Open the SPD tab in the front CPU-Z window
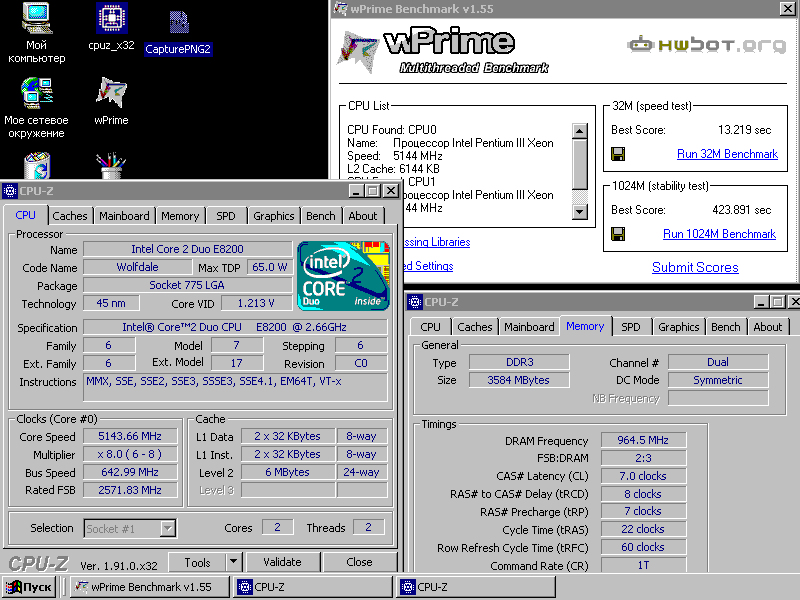Screen dimensions: 800x600 (226, 216)
